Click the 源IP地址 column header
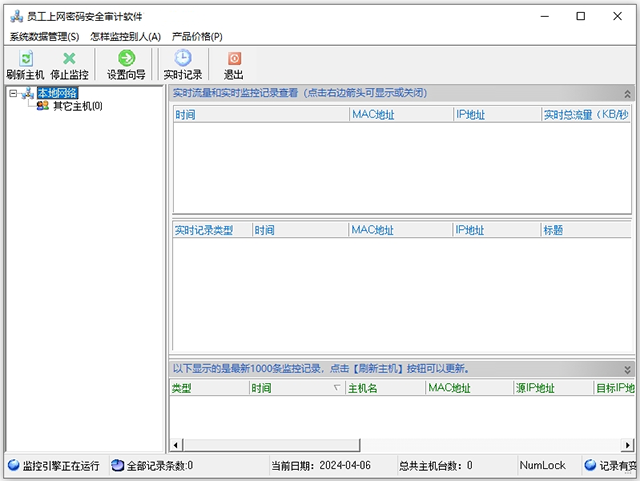Image resolution: width=640 pixels, height=481 pixels. point(553,387)
